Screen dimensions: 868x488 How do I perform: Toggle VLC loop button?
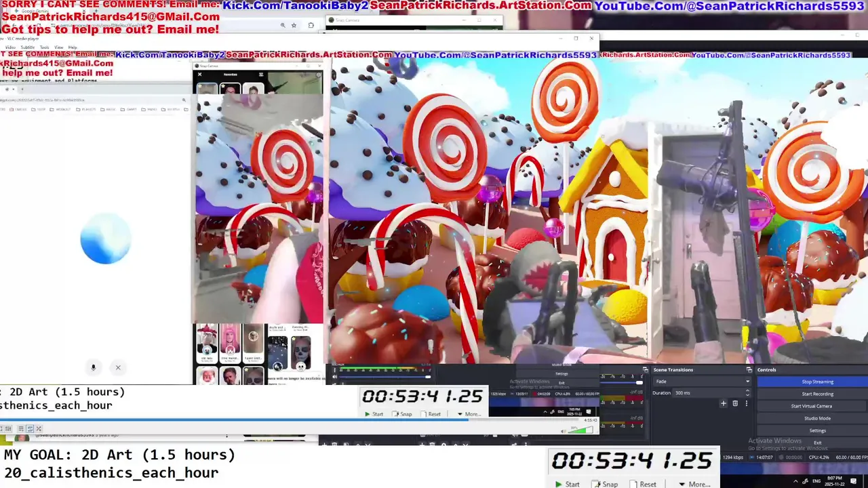[x=30, y=428]
